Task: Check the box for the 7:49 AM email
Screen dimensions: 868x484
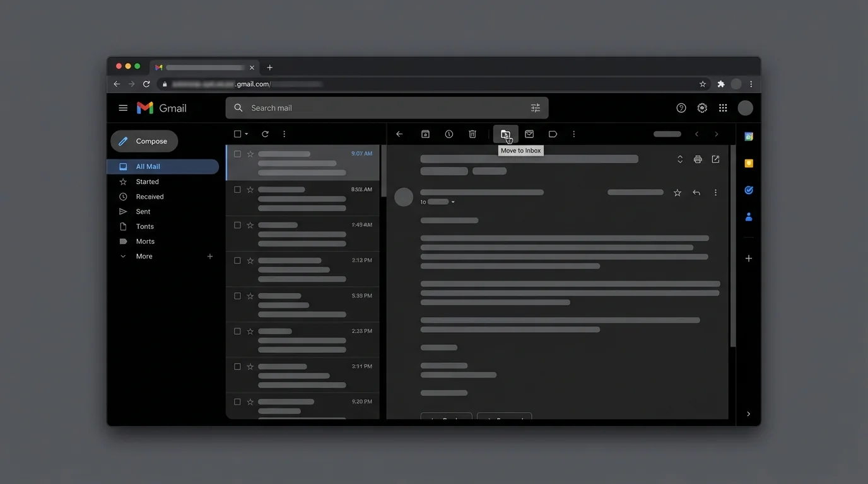Action: pos(238,225)
